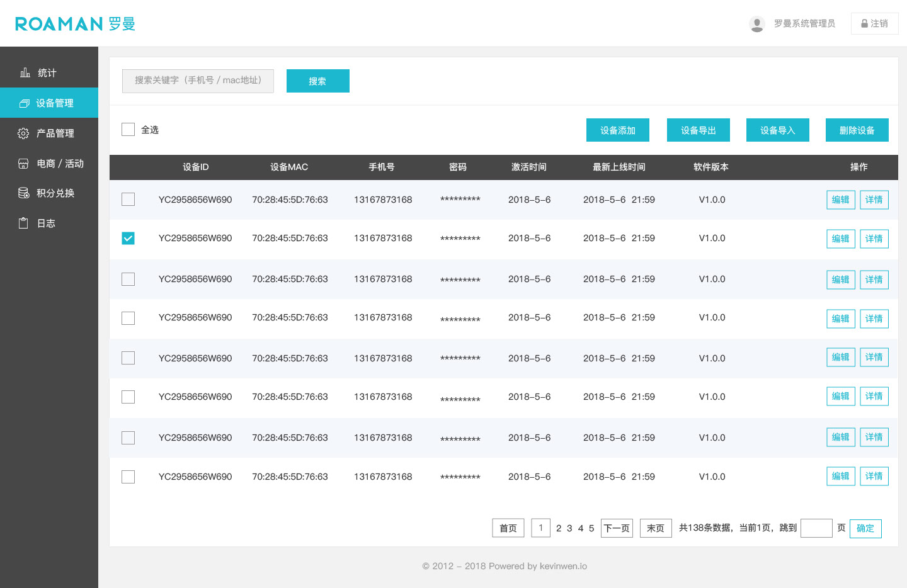Click the statistics bar chart icon
Screen dimensions: 907x588
point(25,73)
